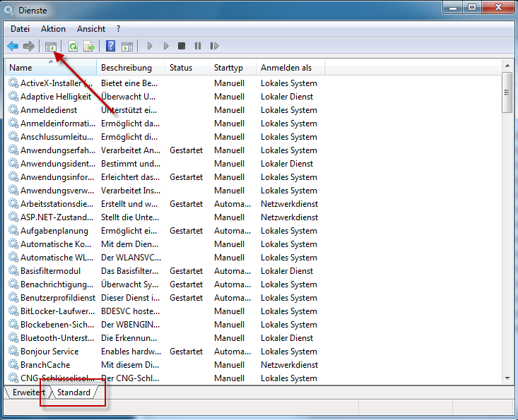Sort services by Name column header
The image size is (518, 420).
point(49,68)
